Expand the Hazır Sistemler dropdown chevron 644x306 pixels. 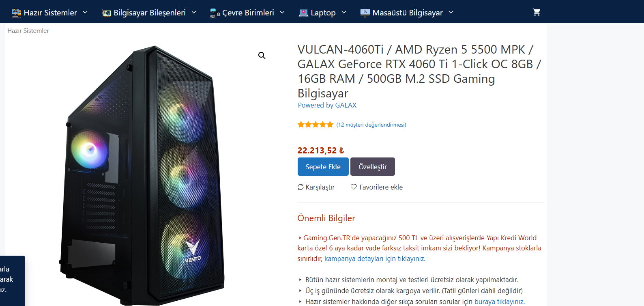[x=85, y=13]
